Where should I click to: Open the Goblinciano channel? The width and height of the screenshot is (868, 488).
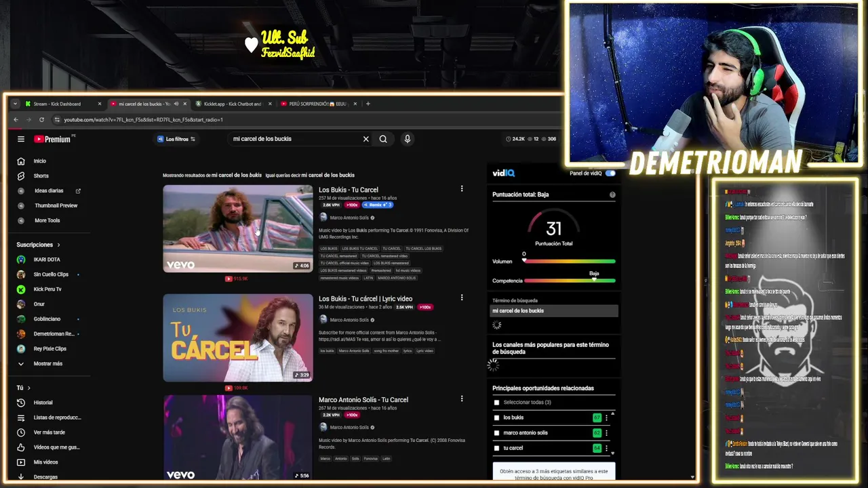[x=47, y=319]
